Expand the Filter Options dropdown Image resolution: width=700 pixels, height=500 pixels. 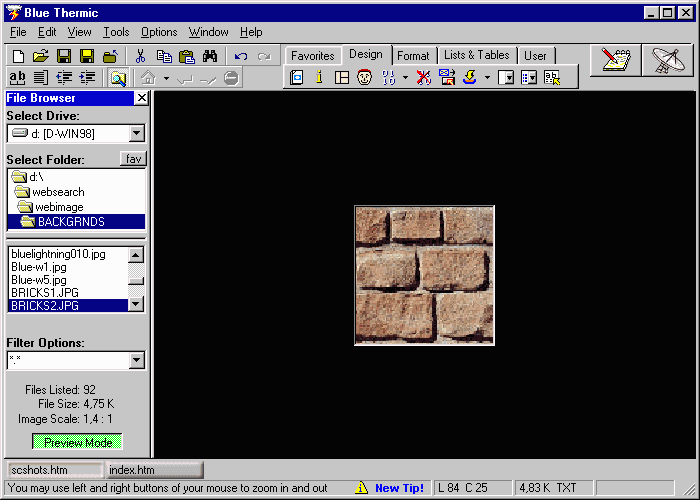(x=137, y=360)
